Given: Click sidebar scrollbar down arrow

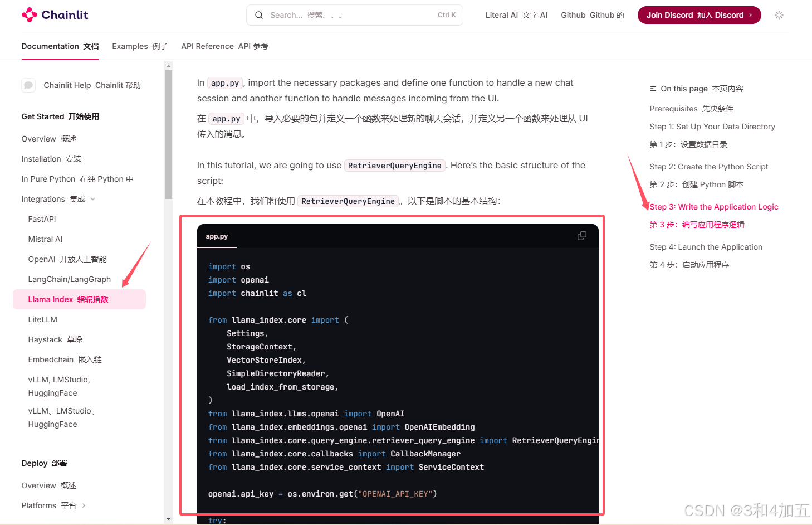Looking at the screenshot, I should point(169,519).
